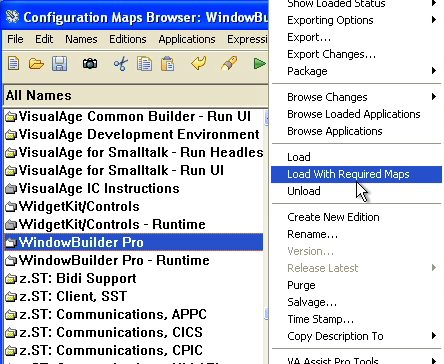
Task: Expand the Exporting Options submenu
Action: point(356,20)
